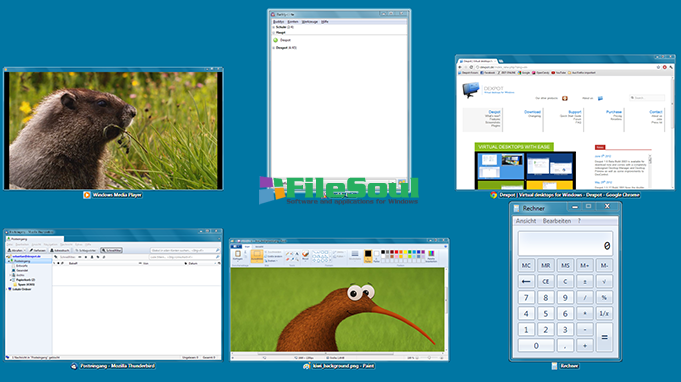The width and height of the screenshot is (681, 382).
Task: Expand the Schule group in the buddy list
Action: [x=274, y=27]
